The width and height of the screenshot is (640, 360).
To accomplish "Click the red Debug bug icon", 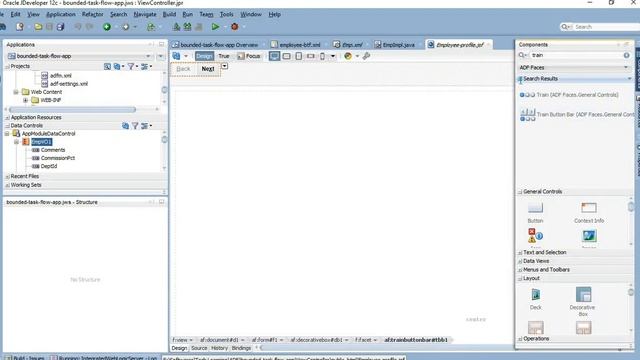I will pos(235,27).
